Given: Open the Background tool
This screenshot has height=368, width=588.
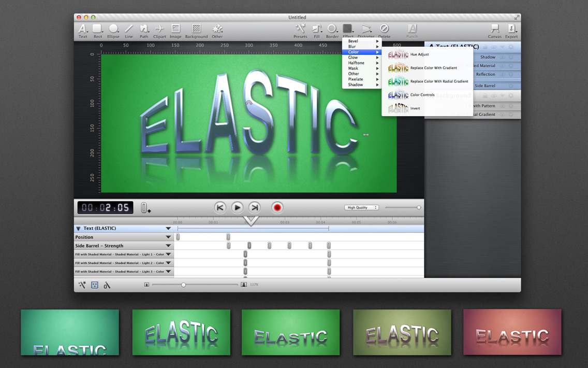Looking at the screenshot, I should 196,31.
